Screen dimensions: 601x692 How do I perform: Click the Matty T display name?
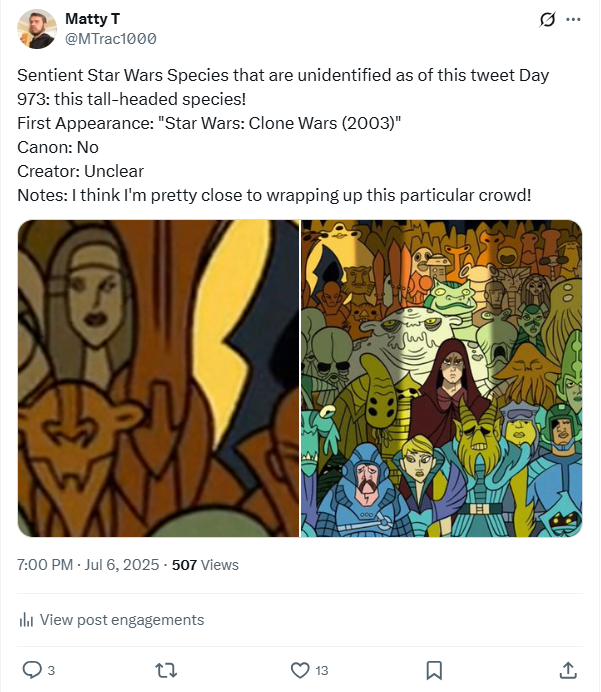[x=92, y=19]
